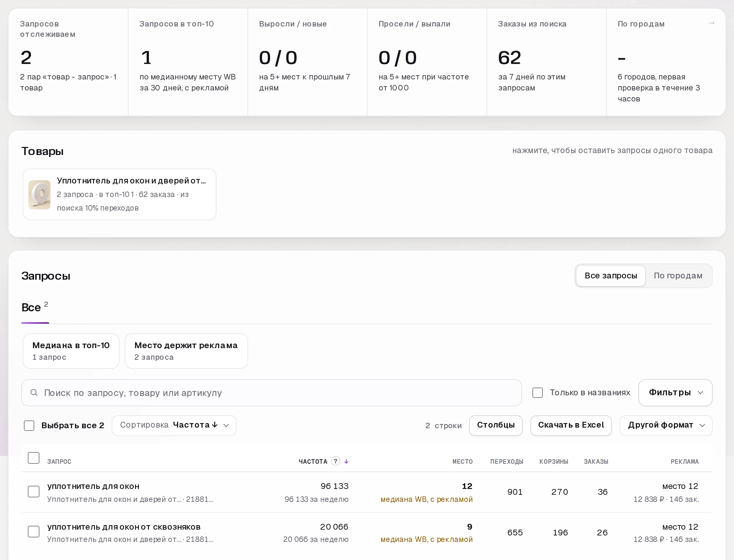Switch to the По городам tab

pyautogui.click(x=678, y=276)
